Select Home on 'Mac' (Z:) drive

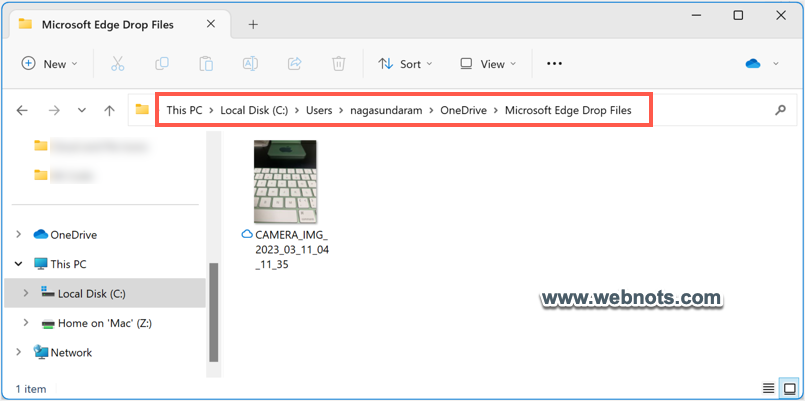(x=105, y=323)
